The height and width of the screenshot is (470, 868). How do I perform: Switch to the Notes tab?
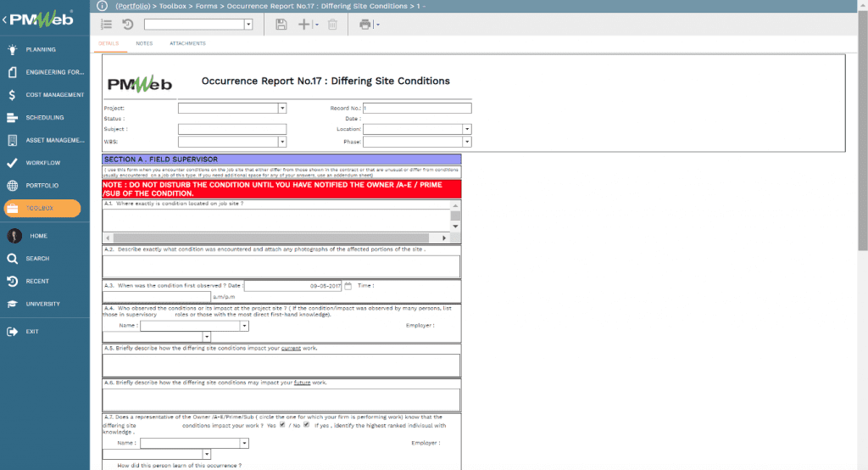(144, 43)
